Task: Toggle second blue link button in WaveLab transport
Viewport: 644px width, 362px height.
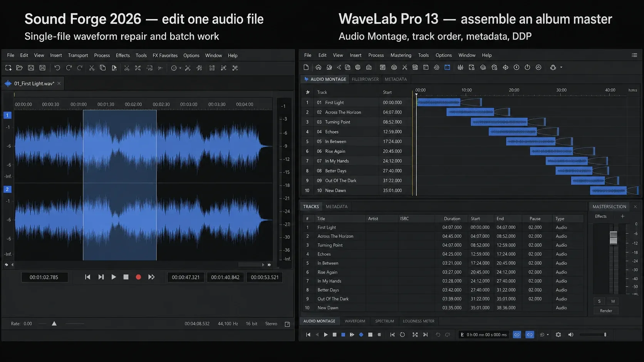Action: click(530, 335)
